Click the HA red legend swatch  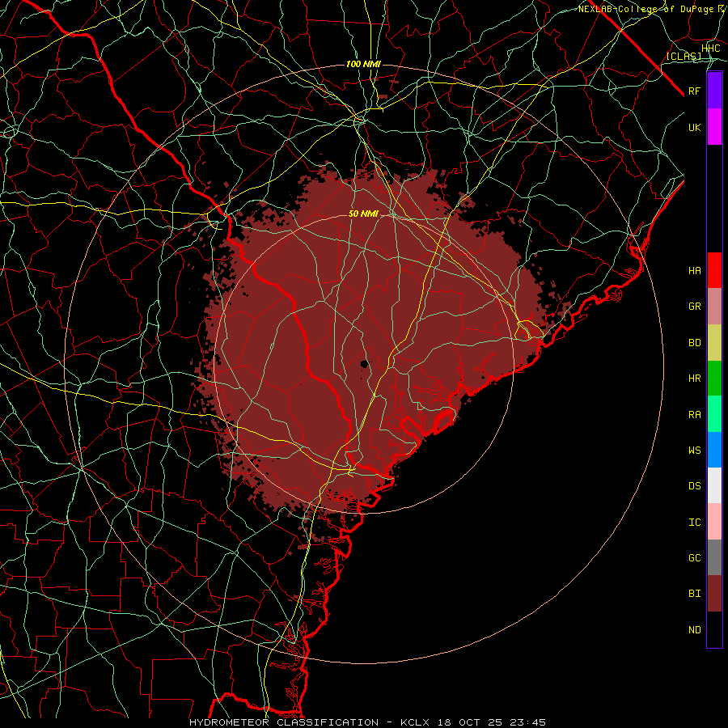click(714, 270)
